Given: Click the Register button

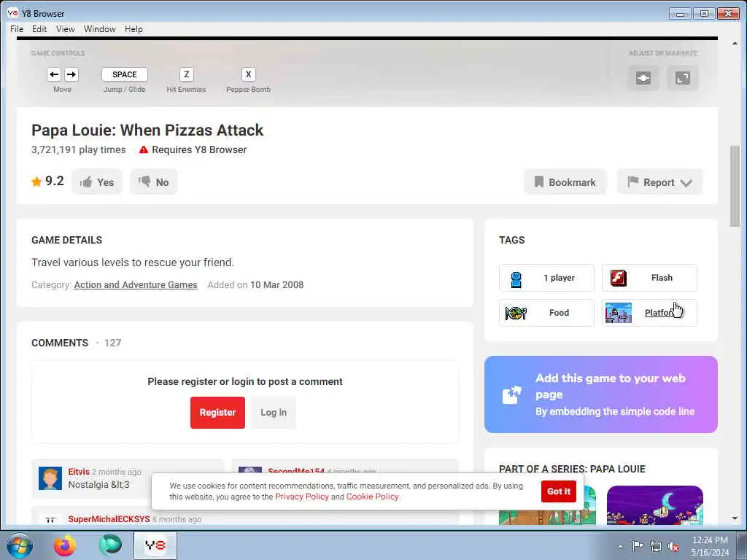Looking at the screenshot, I should pos(217,413).
